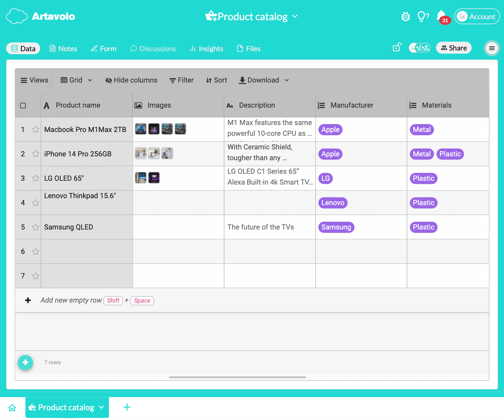This screenshot has height=420, width=504.
Task: Click the Artavolo cloud logo
Action: click(16, 16)
